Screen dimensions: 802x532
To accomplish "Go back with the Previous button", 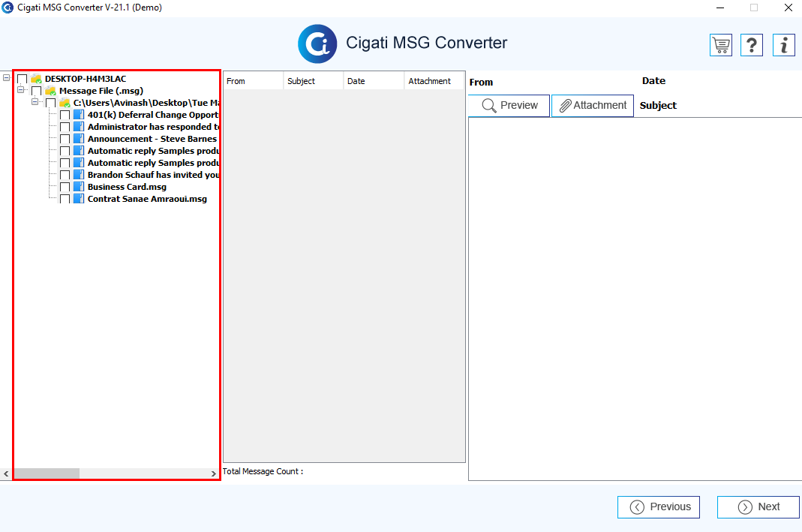I will point(658,507).
